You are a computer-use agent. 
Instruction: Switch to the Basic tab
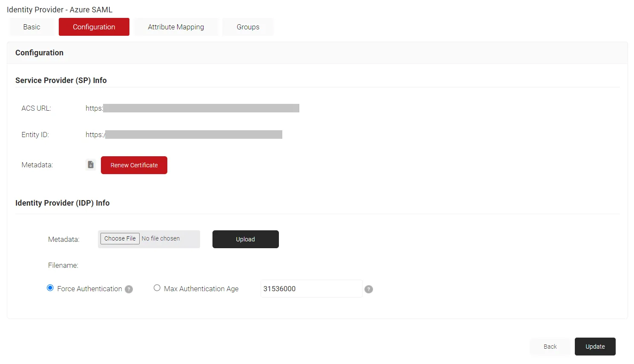tap(32, 27)
